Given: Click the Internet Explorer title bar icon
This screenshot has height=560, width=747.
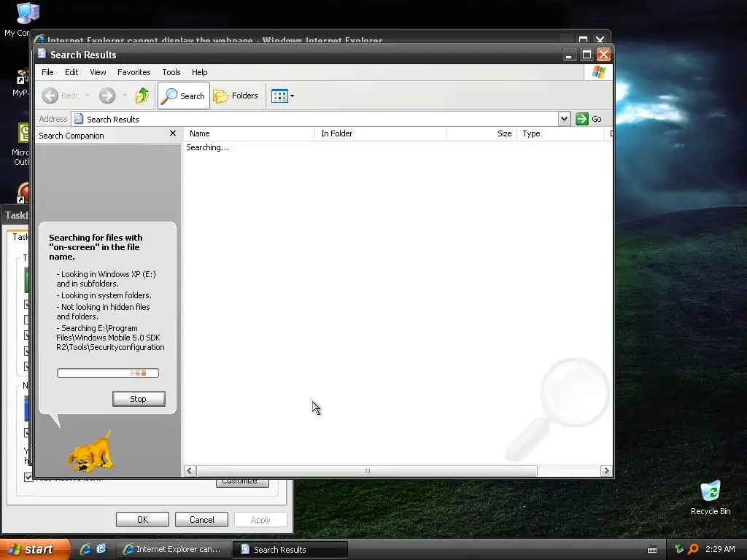Looking at the screenshot, I should [x=39, y=39].
